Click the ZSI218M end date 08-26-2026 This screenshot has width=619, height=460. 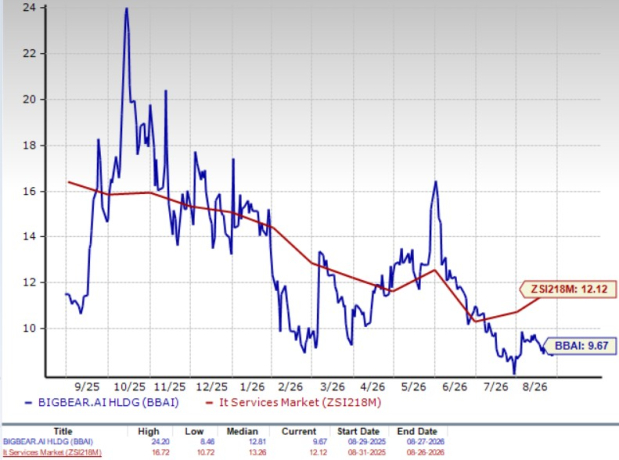click(425, 452)
